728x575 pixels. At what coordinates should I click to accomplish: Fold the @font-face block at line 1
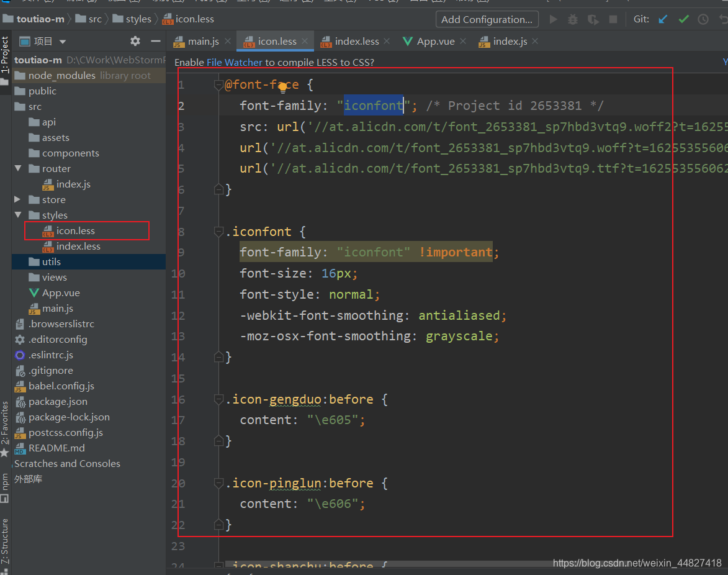point(218,84)
